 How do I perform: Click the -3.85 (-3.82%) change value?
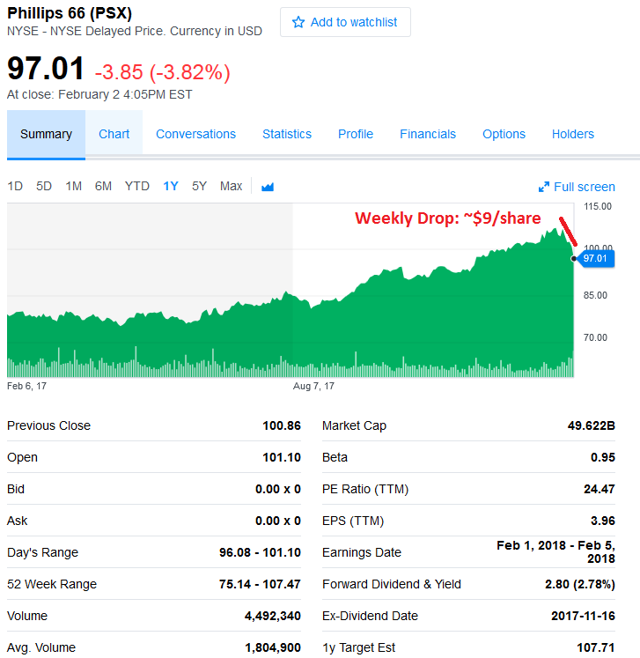click(162, 72)
